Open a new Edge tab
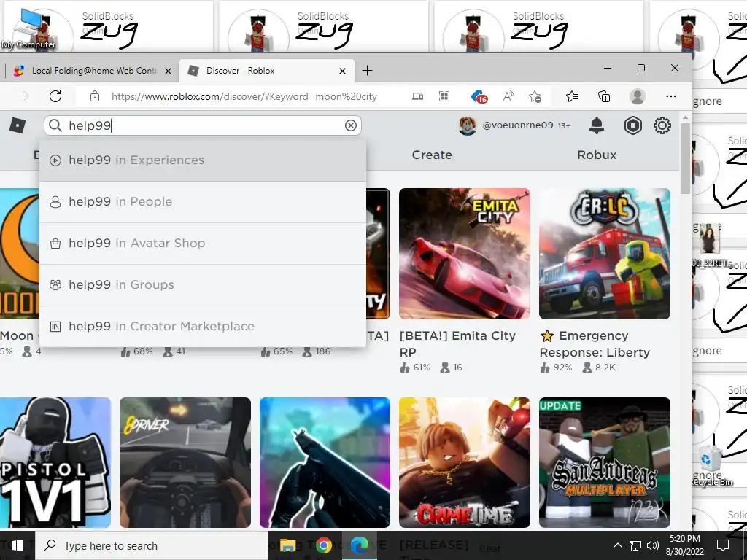 [367, 71]
